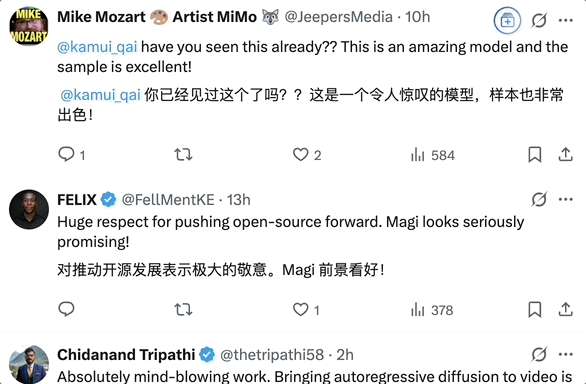Like Mike Mozart's tweet with 2 likes
This screenshot has width=586, height=384.
point(300,154)
